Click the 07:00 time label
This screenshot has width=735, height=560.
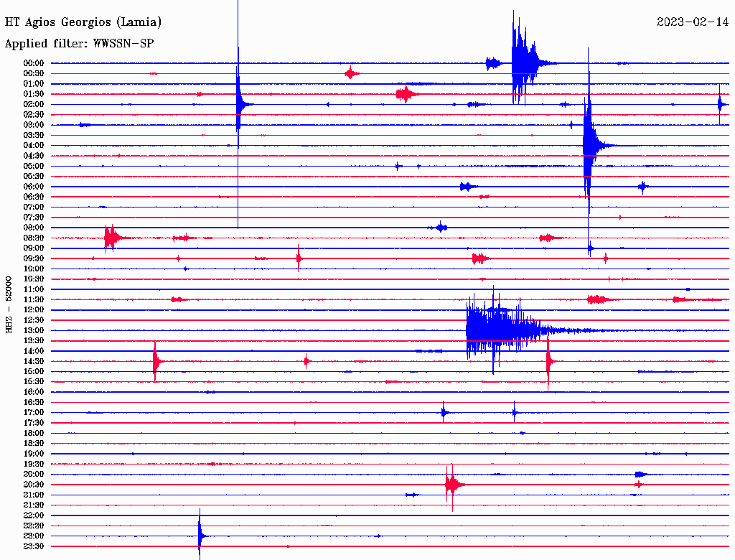click(34, 207)
